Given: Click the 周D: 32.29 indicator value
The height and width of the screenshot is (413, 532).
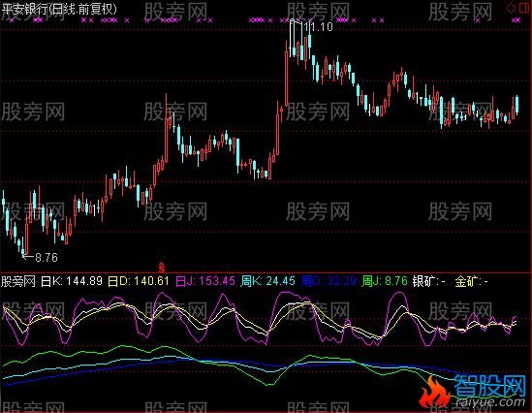Looking at the screenshot, I should [x=329, y=281].
